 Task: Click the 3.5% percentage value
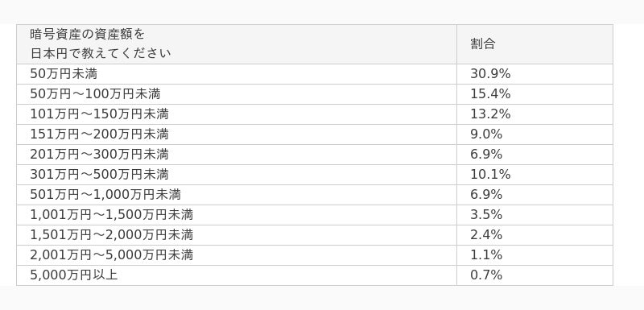[x=486, y=215]
